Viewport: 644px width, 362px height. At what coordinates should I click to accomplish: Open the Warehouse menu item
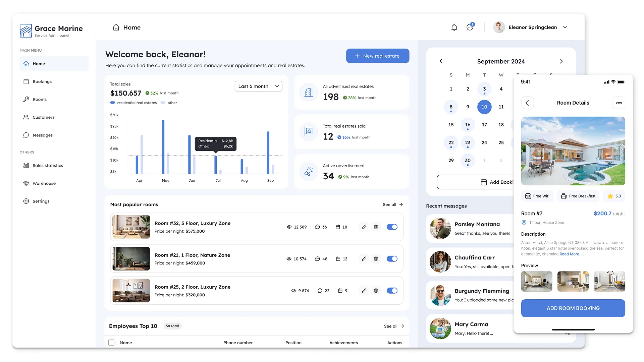(54, 183)
